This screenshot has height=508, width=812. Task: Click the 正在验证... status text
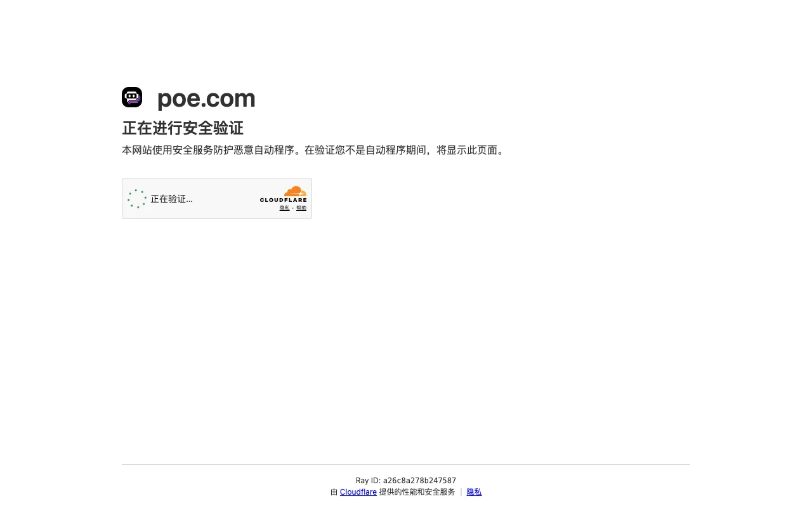[171, 199]
